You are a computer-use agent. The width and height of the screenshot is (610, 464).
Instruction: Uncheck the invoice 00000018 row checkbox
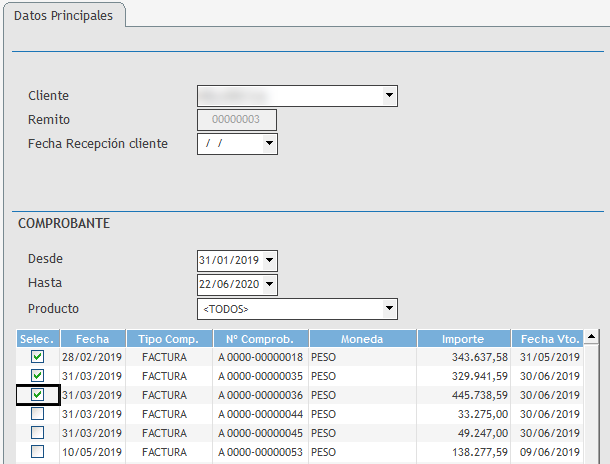38,357
